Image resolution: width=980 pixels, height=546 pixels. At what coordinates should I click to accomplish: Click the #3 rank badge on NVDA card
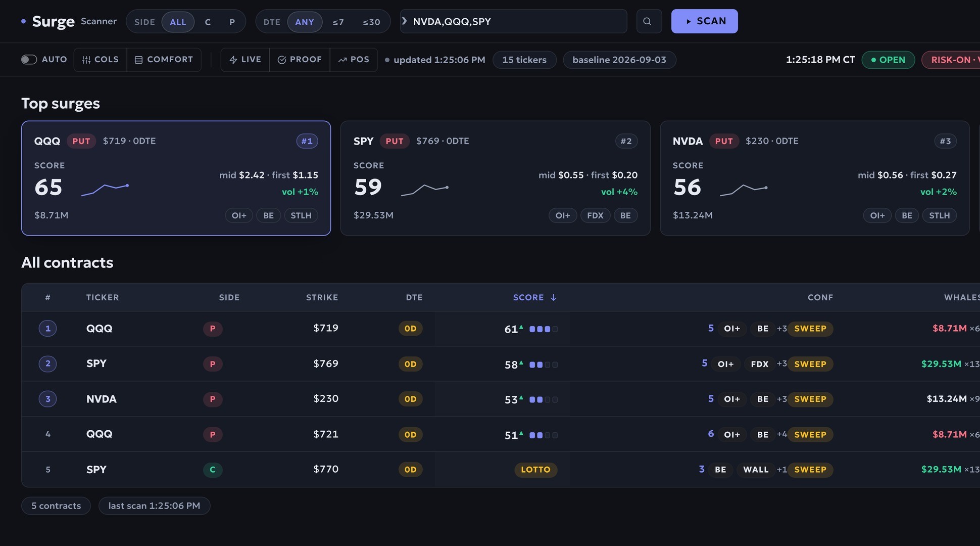[945, 141]
